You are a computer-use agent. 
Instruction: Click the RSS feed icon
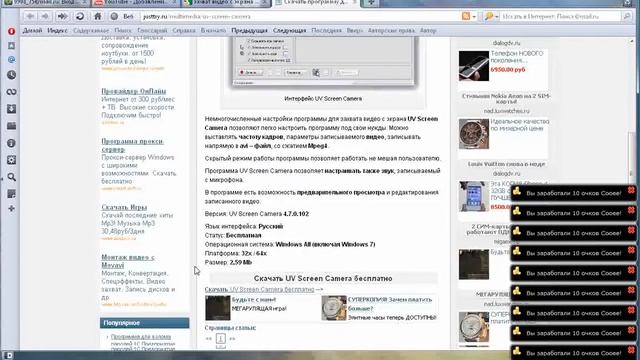tap(466, 16)
